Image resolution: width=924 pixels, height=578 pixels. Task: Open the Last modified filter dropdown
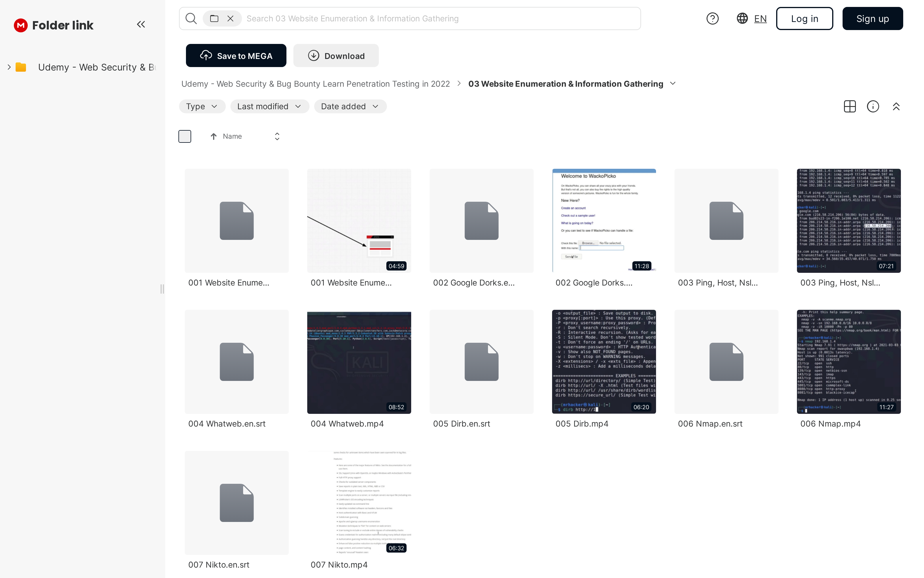[x=270, y=106]
